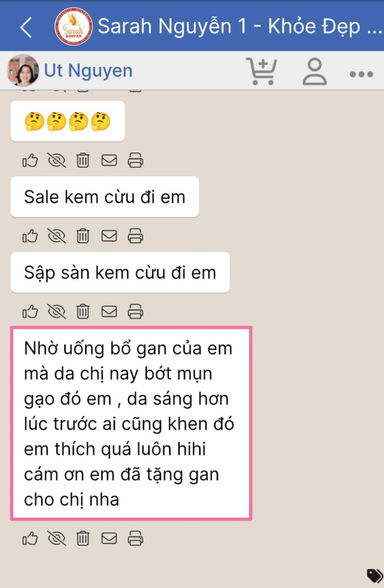This screenshot has width=384, height=588.
Task: Tap the back arrow in the header
Action: (x=26, y=27)
